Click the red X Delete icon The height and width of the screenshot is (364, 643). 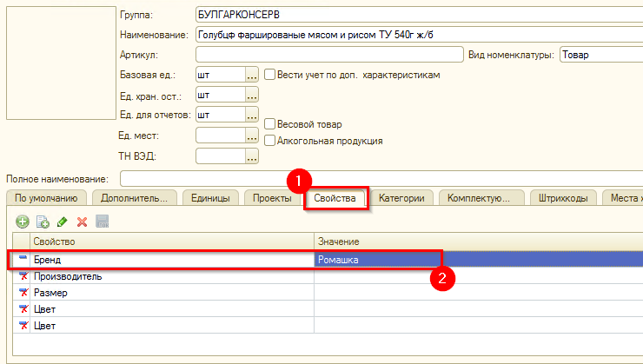83,223
